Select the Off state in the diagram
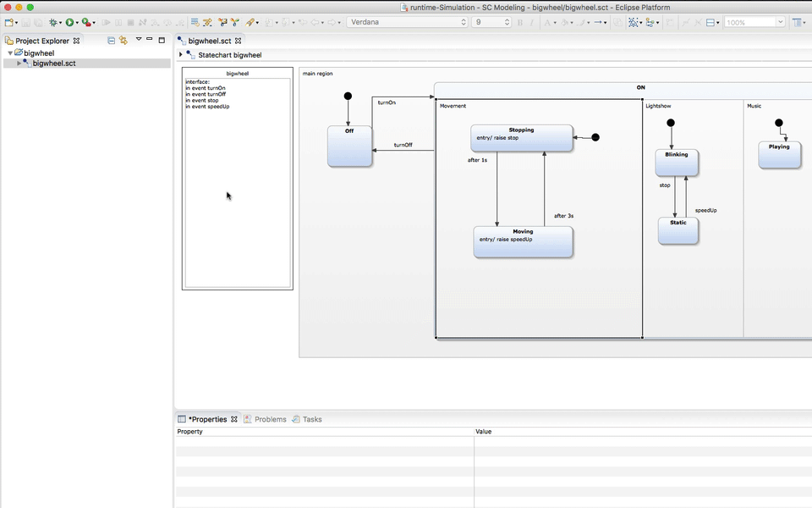 [x=348, y=146]
